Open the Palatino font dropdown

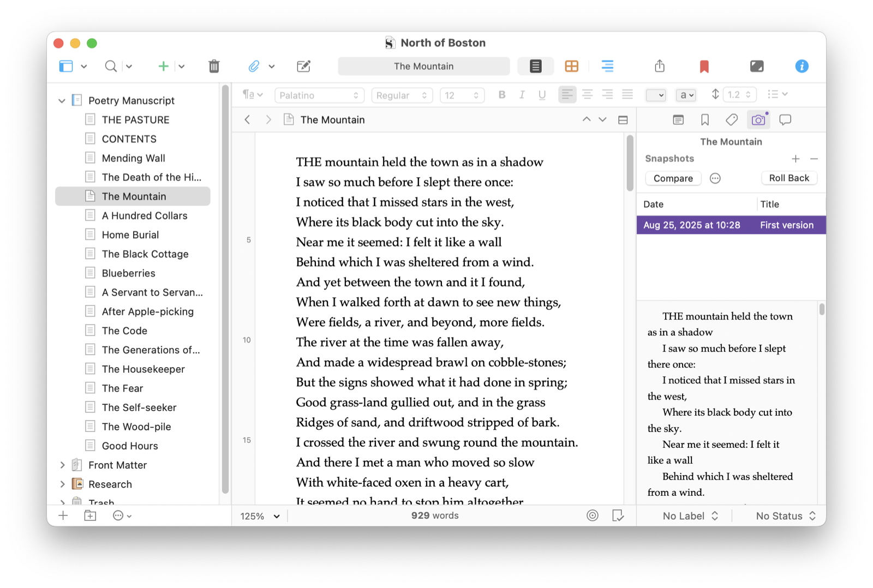[x=319, y=95]
